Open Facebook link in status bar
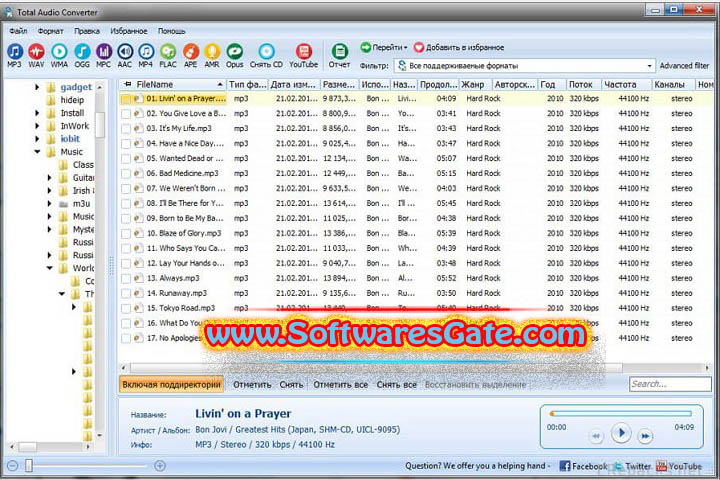This screenshot has width=720, height=480. click(x=583, y=466)
